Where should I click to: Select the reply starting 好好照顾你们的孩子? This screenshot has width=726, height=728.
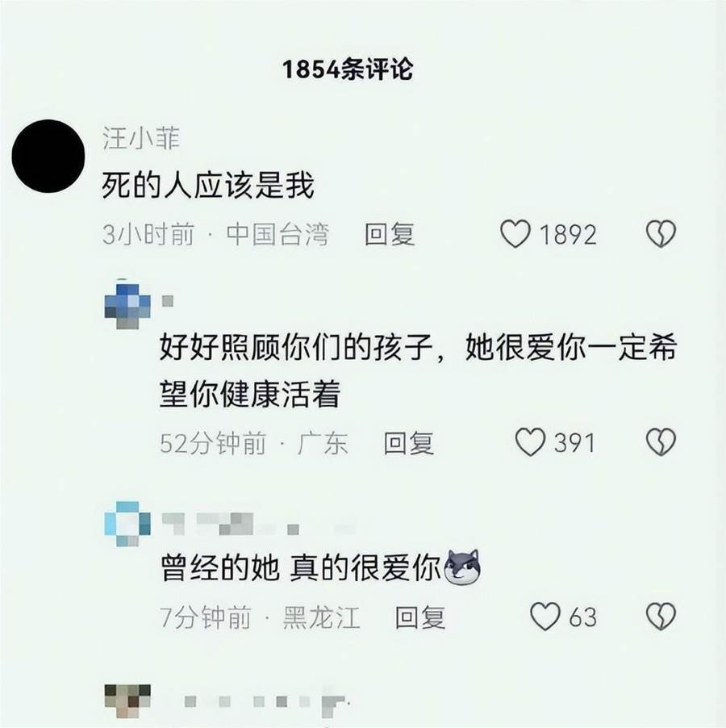pyautogui.click(x=418, y=370)
